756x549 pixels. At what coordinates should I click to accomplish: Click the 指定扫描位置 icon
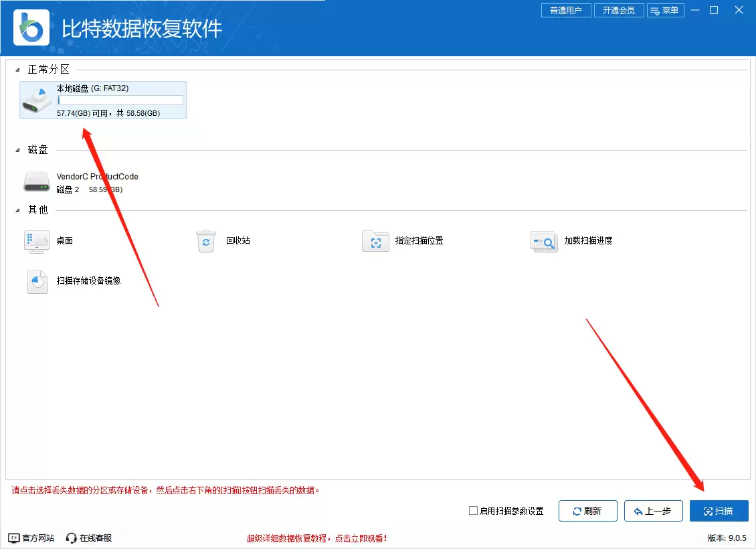(x=375, y=241)
